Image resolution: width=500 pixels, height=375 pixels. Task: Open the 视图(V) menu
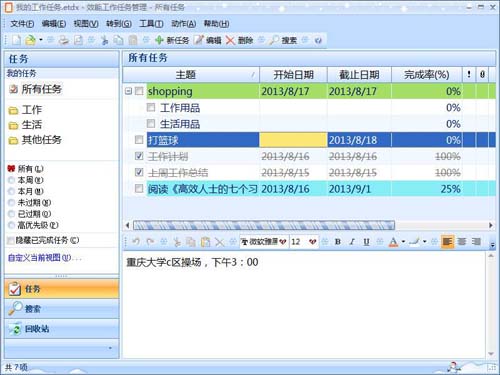(86, 24)
